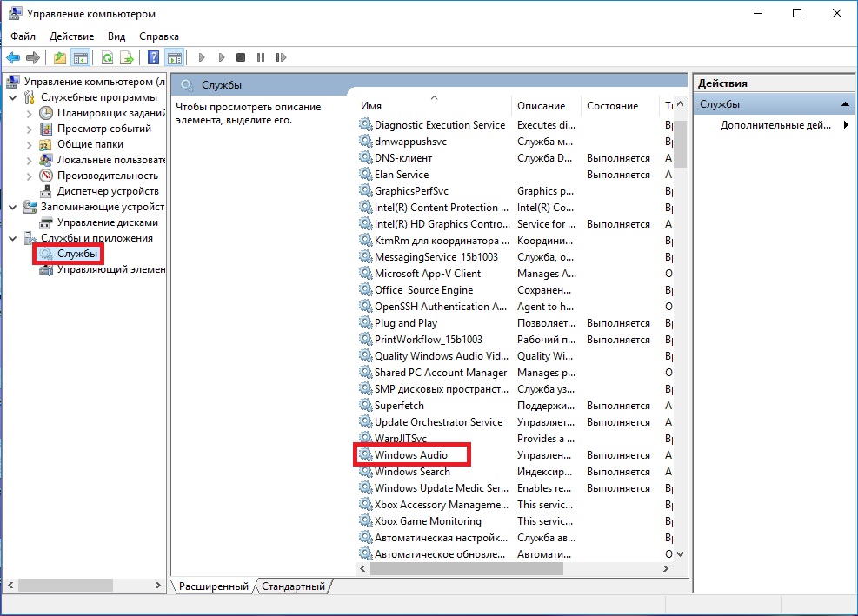Expand the Просмотр событий node
858x616 pixels.
(29, 129)
